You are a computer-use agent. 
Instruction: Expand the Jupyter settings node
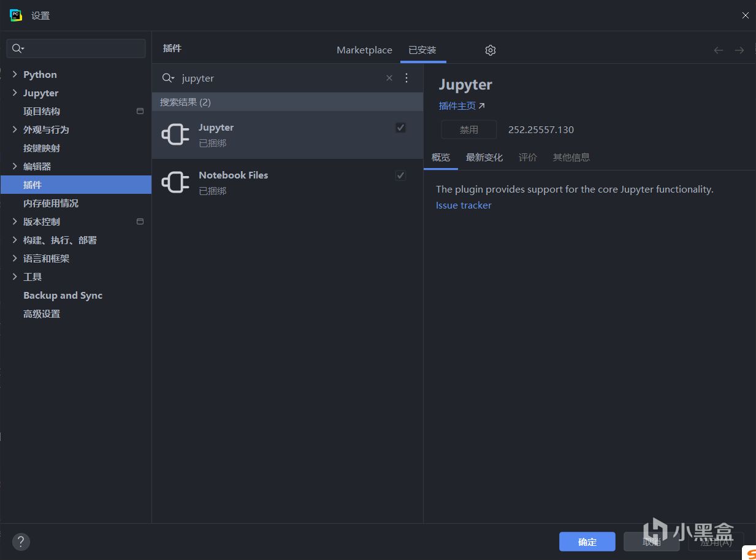(15, 93)
